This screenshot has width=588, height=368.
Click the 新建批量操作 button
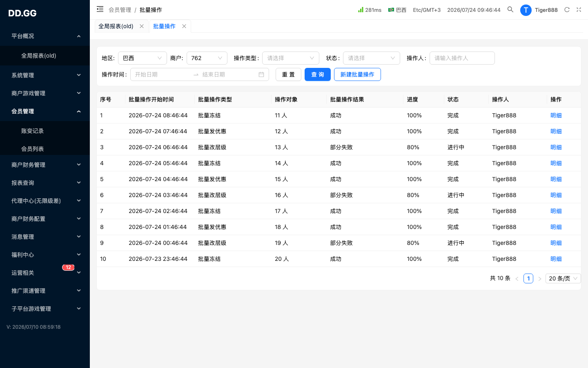(357, 74)
